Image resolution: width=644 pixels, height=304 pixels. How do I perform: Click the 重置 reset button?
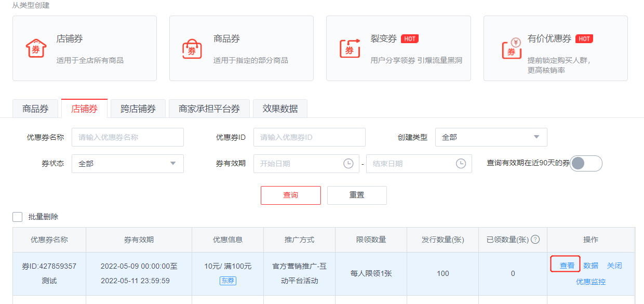point(357,195)
